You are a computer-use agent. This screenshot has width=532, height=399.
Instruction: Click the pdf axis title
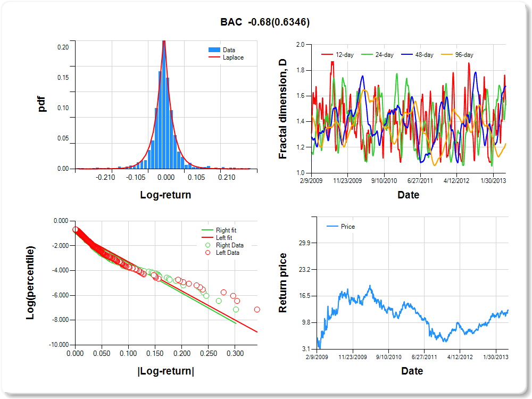41,104
